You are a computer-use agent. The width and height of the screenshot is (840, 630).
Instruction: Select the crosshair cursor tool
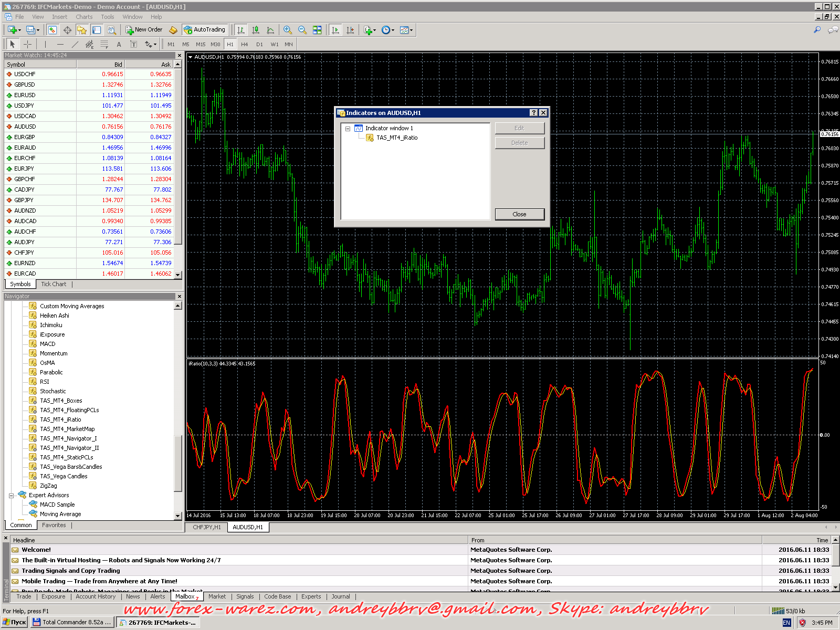click(27, 45)
